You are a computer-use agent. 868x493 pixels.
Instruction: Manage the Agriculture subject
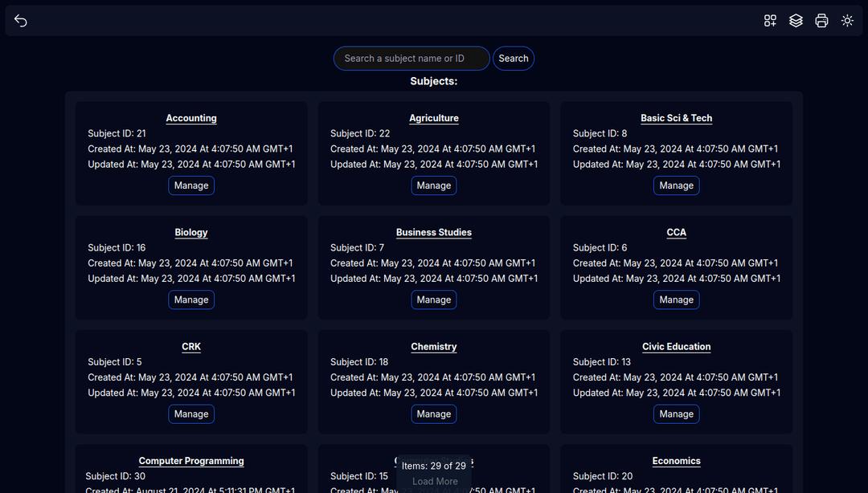pos(434,185)
